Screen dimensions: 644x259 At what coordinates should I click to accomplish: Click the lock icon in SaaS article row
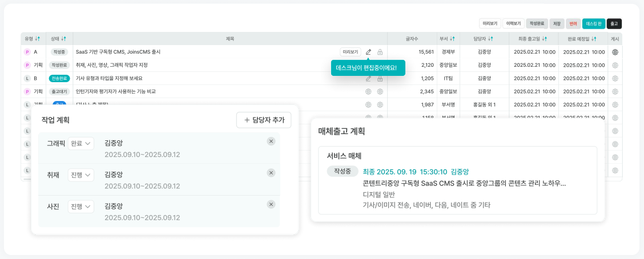coord(380,52)
